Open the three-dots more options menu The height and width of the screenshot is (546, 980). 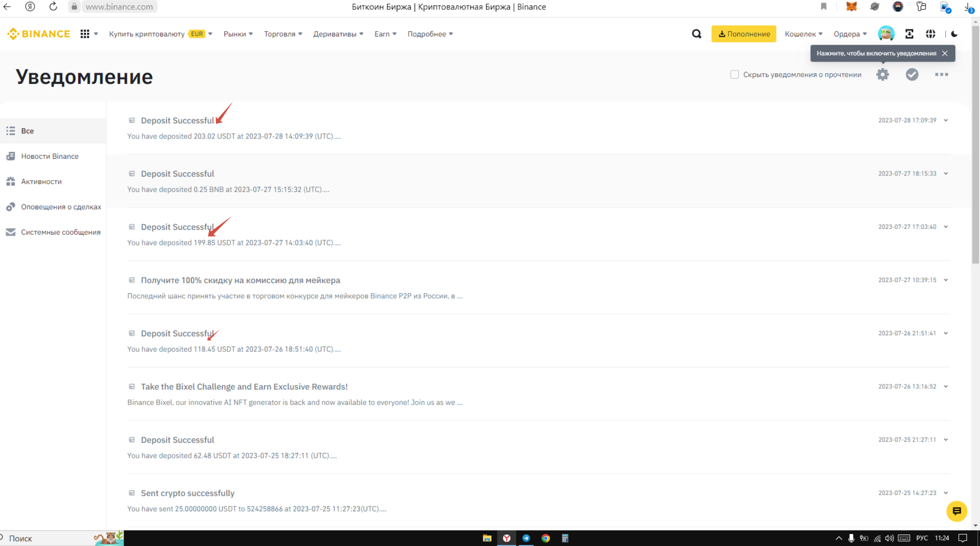click(941, 75)
